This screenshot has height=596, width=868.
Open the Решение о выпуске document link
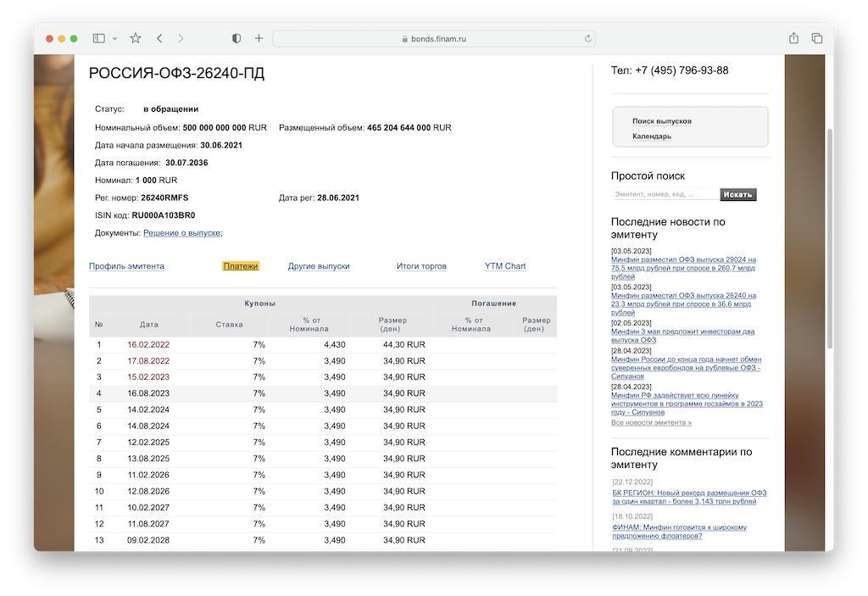[181, 233]
